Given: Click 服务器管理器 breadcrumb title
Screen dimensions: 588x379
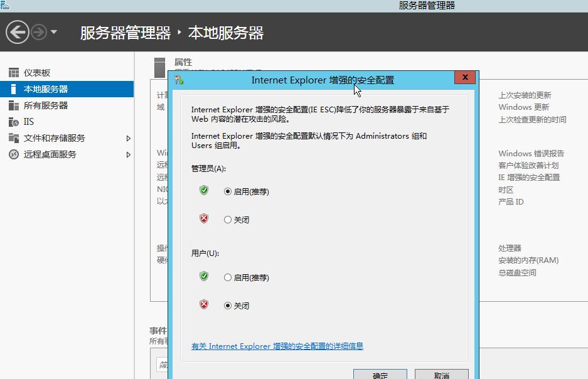Looking at the screenshot, I should (x=126, y=33).
